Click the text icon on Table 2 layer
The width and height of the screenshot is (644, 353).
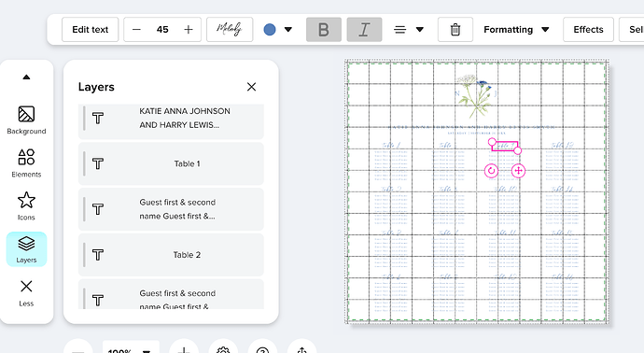pyautogui.click(x=98, y=255)
